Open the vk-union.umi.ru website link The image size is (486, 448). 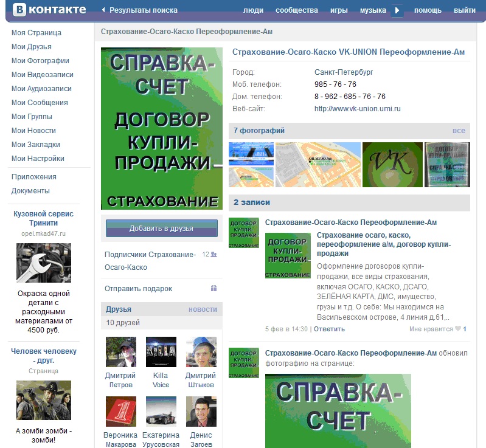[x=357, y=109]
